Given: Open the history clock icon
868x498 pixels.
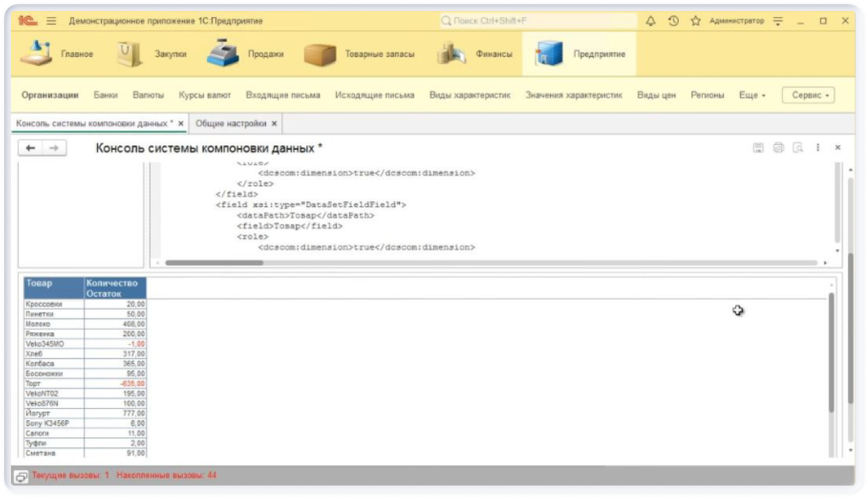Looking at the screenshot, I should (x=673, y=21).
